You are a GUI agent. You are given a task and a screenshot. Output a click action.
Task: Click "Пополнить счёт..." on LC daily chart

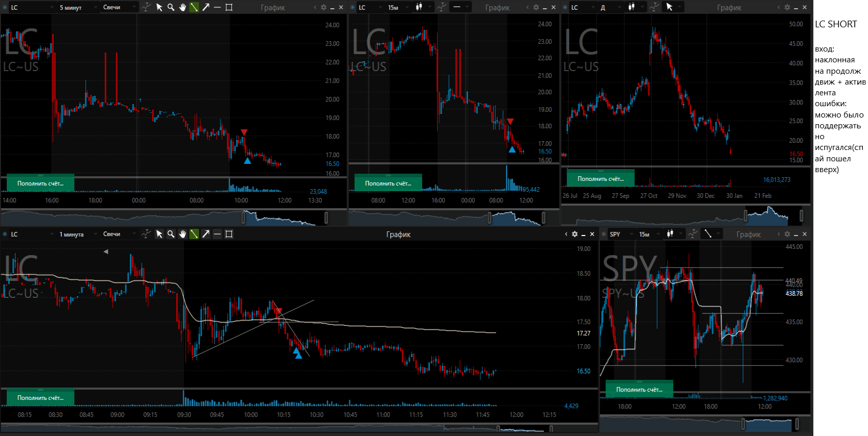(x=600, y=178)
